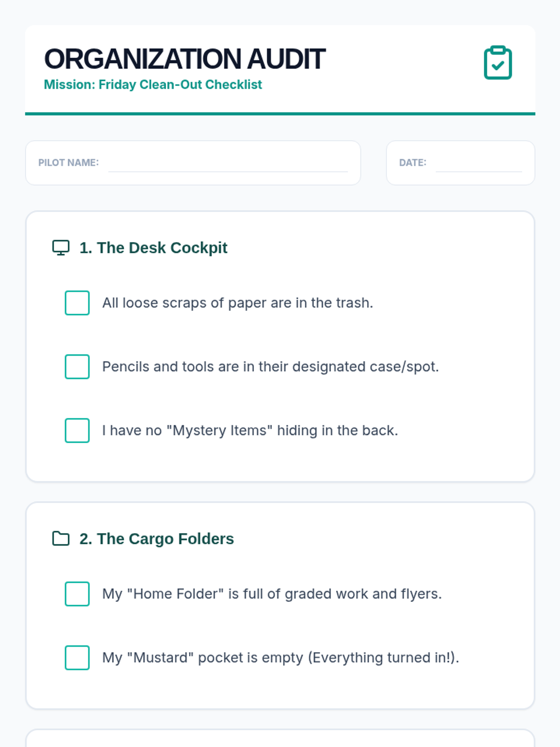
Task: Click the PILOT NAME label
Action: pyautogui.click(x=69, y=162)
